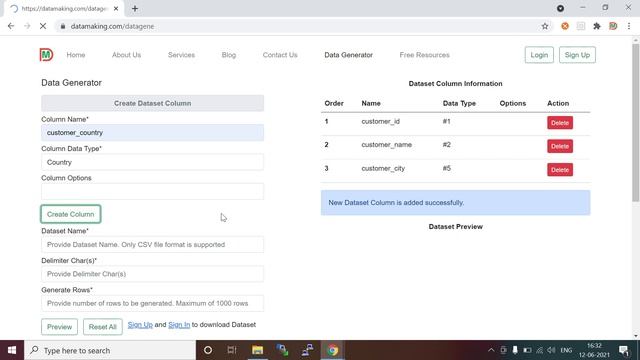Image resolution: width=640 pixels, height=360 pixels.
Task: Delete the customer_id column
Action: click(x=560, y=122)
